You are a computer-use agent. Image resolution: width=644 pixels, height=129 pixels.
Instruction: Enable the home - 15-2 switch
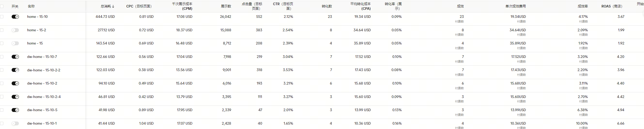pos(15,30)
